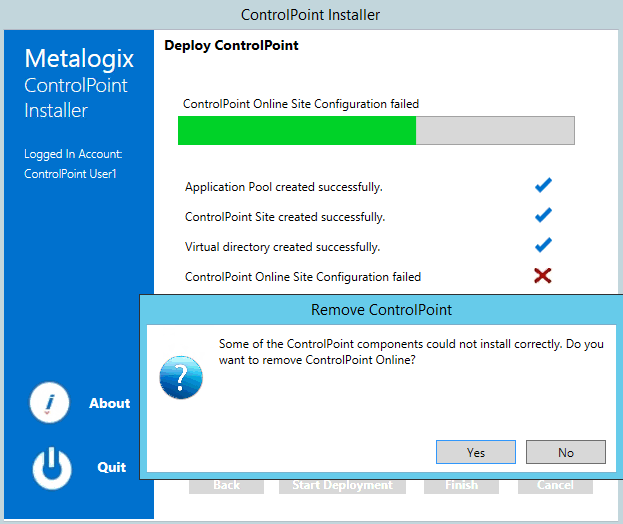
Task: Click the About info icon
Action: [x=49, y=402]
